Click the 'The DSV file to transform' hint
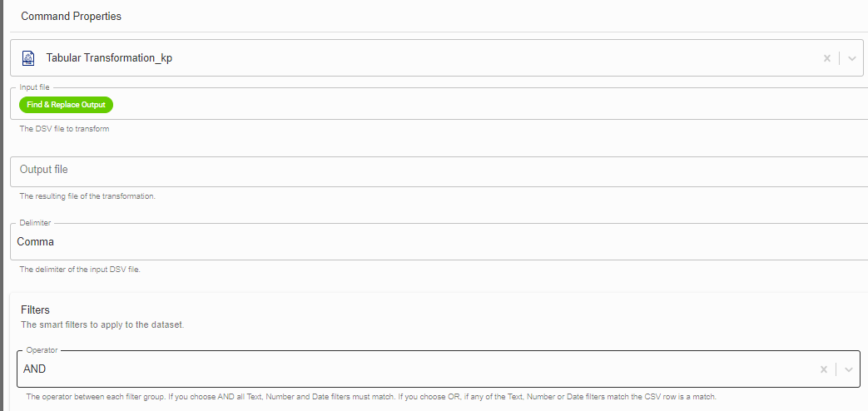868x411 pixels. 64,129
